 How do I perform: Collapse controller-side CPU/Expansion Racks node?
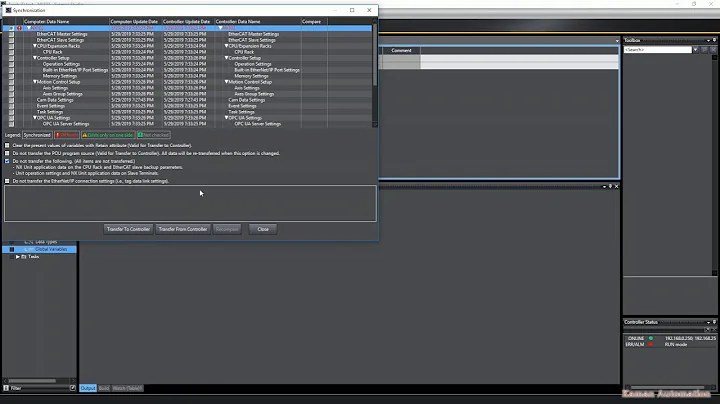(x=226, y=46)
